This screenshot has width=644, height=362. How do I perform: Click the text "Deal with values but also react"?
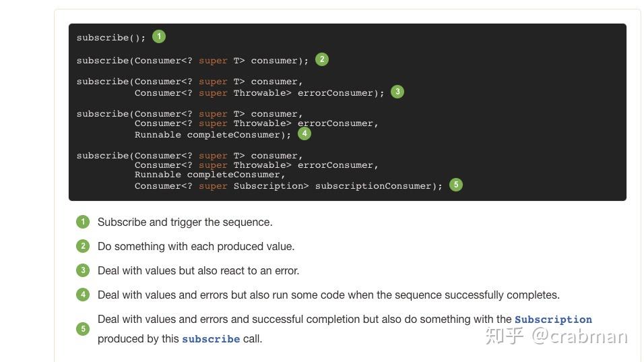[171, 271]
